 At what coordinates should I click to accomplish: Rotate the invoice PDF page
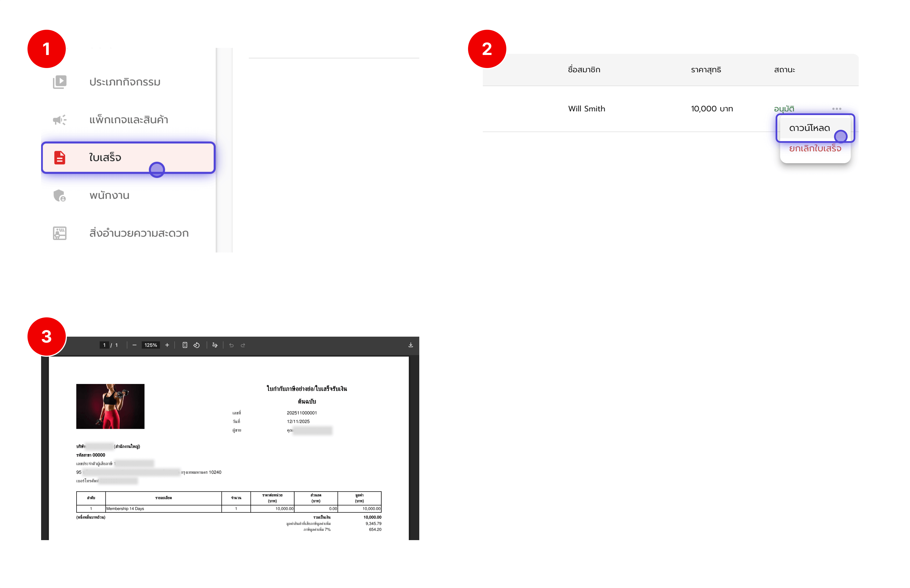coord(197,345)
